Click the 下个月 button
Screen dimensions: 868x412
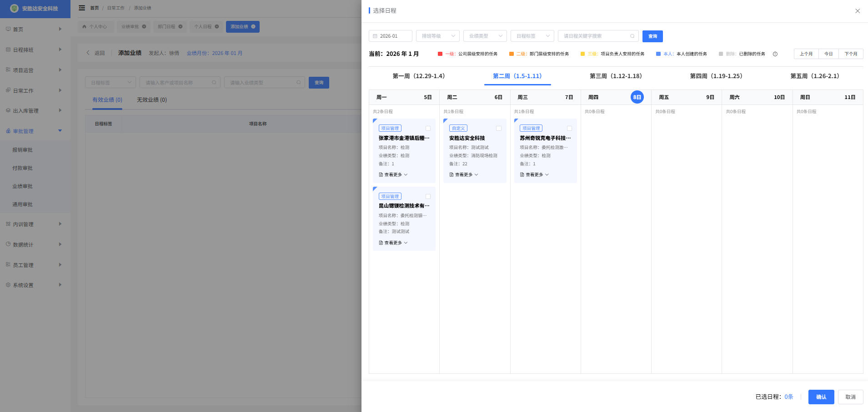tap(851, 54)
